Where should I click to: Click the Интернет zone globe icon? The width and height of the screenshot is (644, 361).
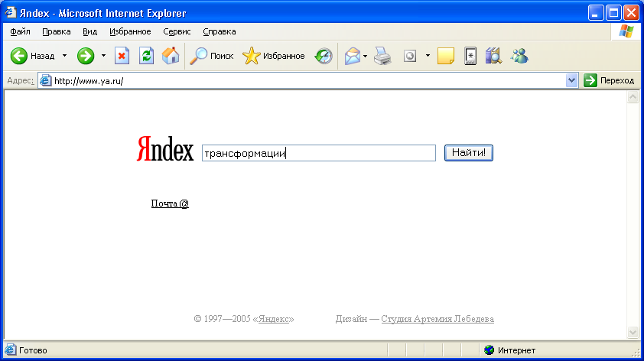pyautogui.click(x=489, y=350)
